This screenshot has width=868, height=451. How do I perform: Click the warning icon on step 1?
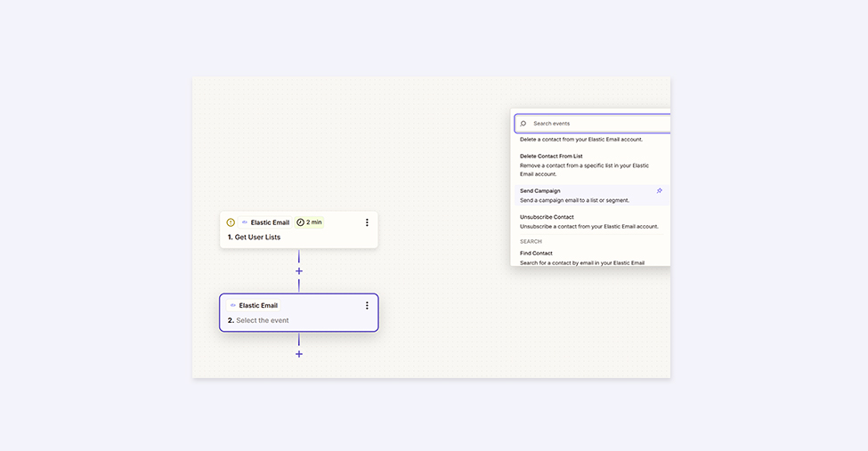231,222
